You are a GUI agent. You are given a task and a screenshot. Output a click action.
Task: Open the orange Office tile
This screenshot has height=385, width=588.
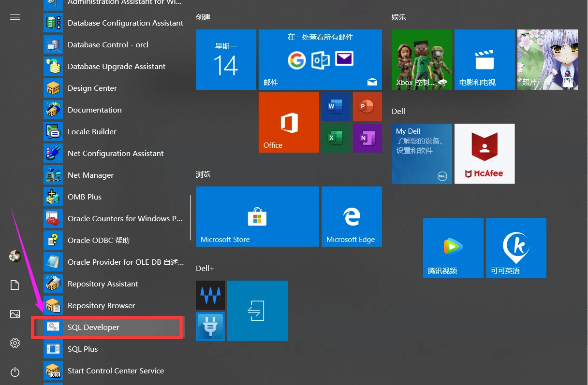pos(289,122)
